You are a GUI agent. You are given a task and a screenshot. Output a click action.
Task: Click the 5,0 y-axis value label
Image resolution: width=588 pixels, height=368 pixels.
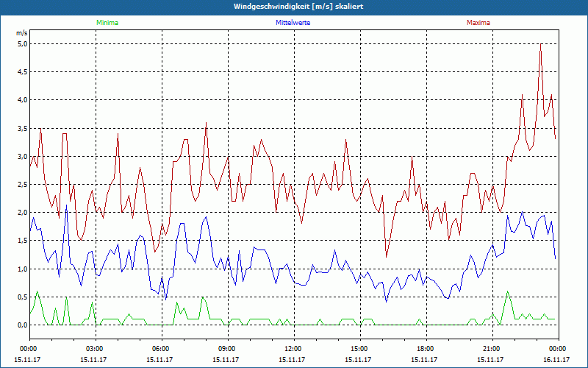pyautogui.click(x=21, y=43)
